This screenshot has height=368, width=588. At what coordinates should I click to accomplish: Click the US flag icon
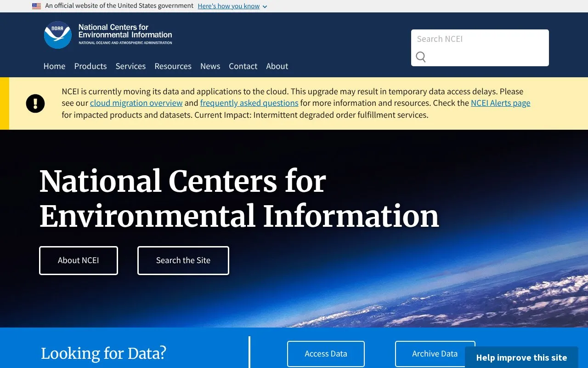(36, 6)
